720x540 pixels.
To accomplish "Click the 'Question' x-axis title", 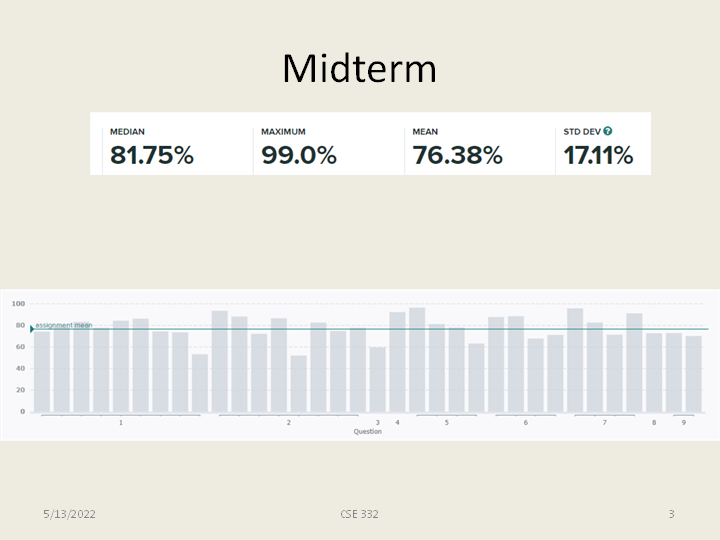I will pyautogui.click(x=367, y=432).
